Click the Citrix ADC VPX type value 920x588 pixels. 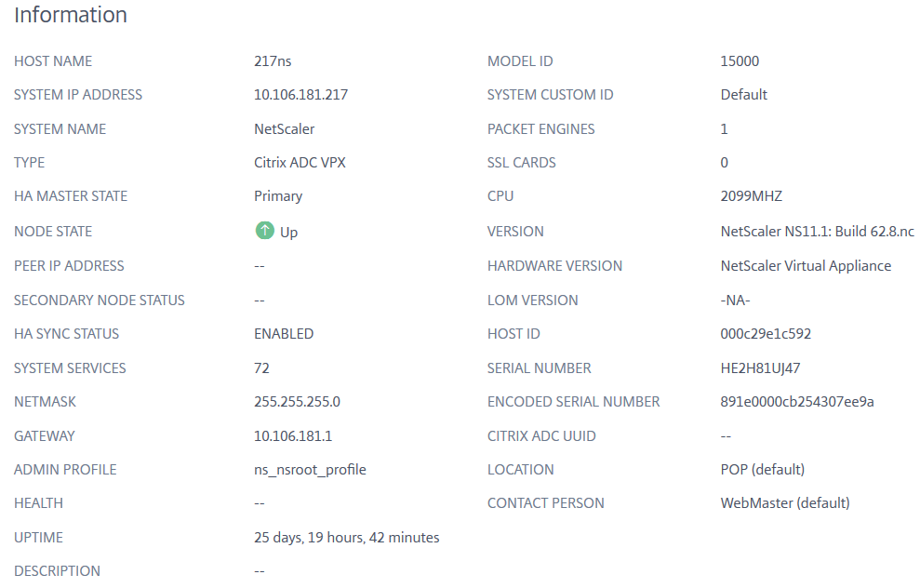tap(300, 163)
